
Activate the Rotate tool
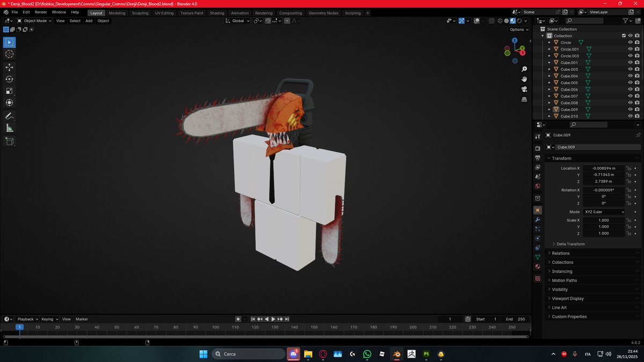pos(9,79)
